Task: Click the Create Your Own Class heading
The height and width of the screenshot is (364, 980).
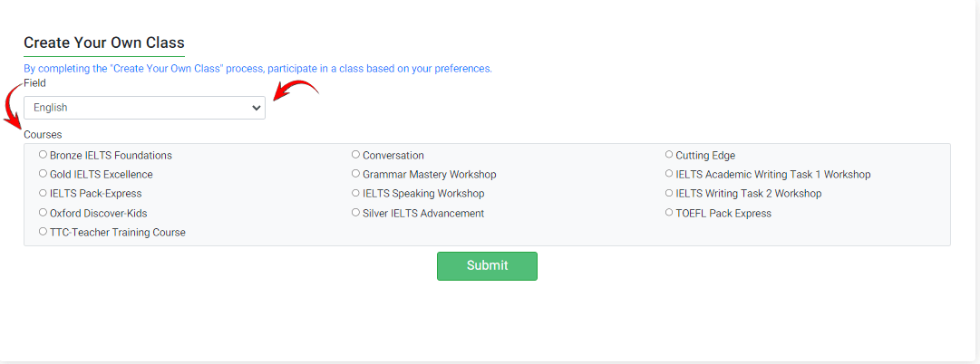Action: tap(103, 43)
